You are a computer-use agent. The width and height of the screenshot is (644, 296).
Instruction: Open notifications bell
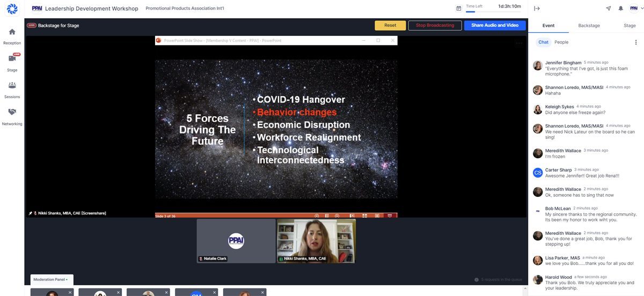pos(621,9)
